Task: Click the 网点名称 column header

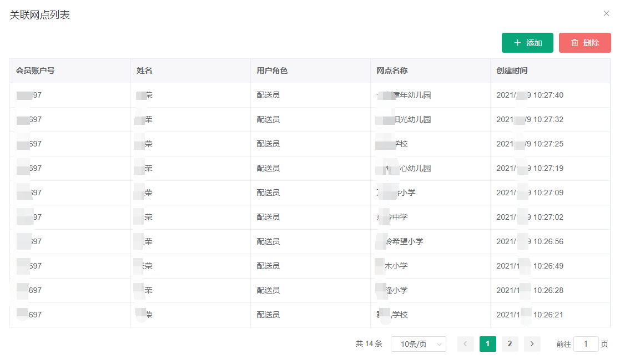Action: [x=392, y=70]
